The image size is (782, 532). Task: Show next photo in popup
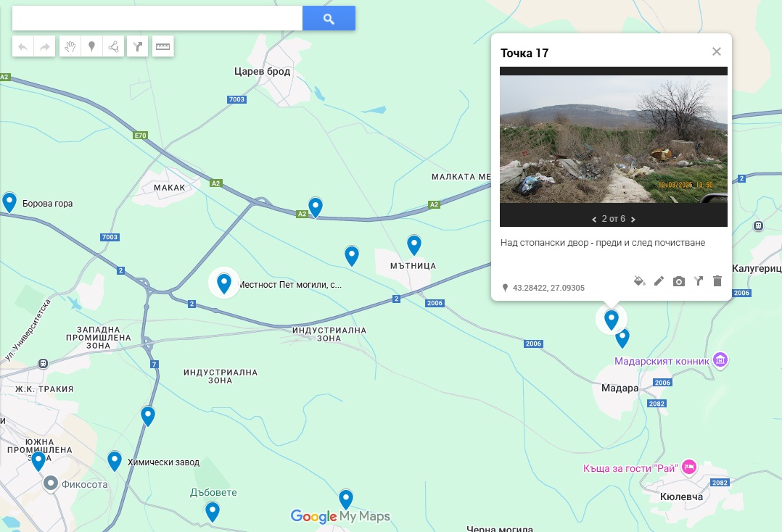(x=633, y=219)
